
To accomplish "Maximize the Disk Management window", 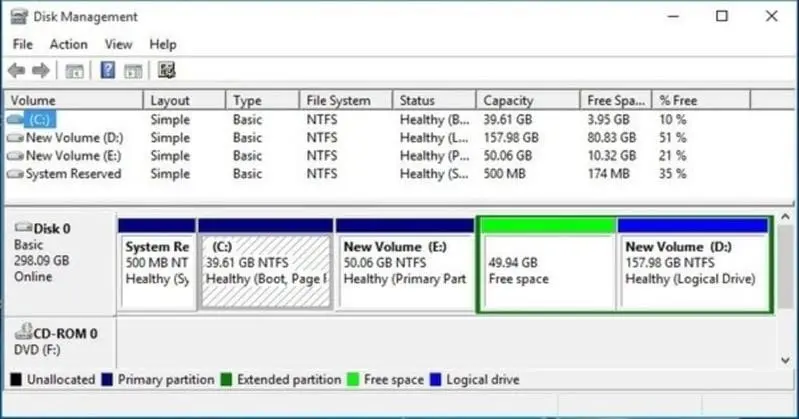I will click(x=722, y=16).
